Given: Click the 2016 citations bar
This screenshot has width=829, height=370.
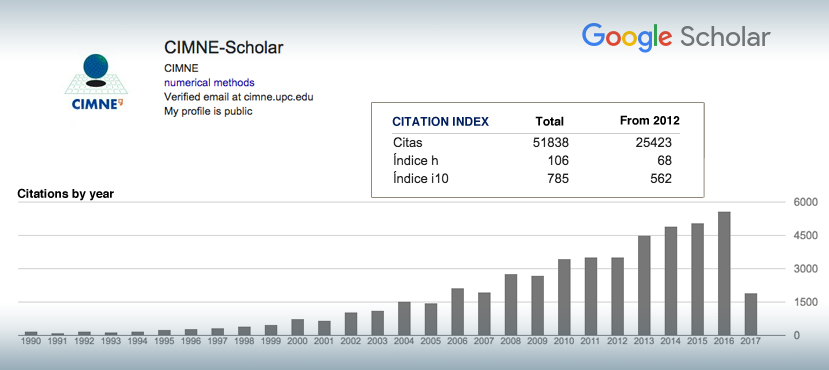Looking at the screenshot, I should click(x=724, y=273).
